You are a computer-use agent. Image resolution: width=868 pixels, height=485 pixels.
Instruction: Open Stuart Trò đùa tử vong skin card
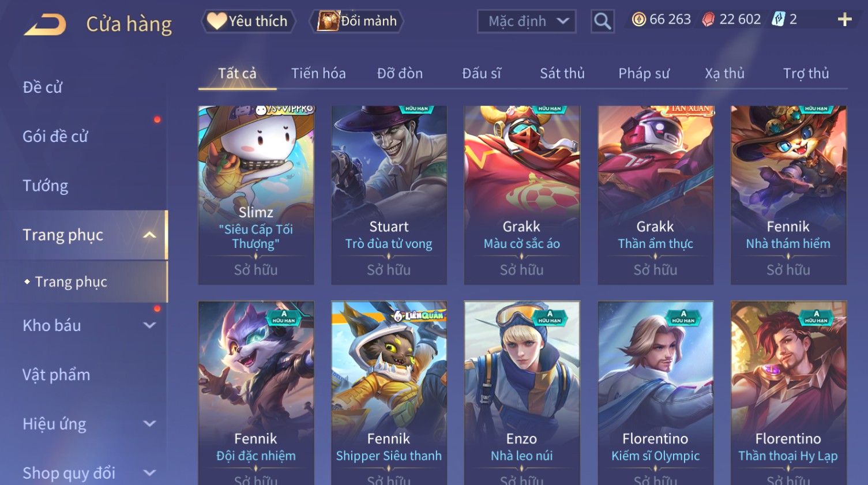tap(389, 195)
